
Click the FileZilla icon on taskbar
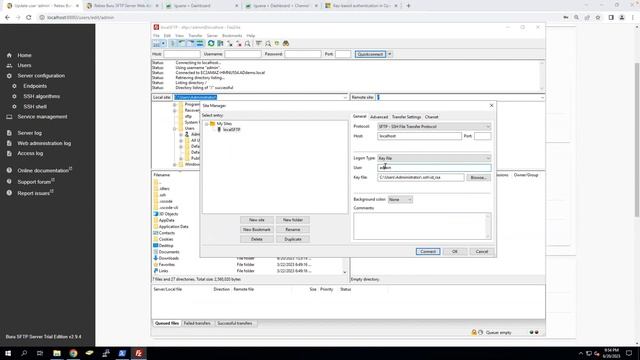[x=138, y=353]
